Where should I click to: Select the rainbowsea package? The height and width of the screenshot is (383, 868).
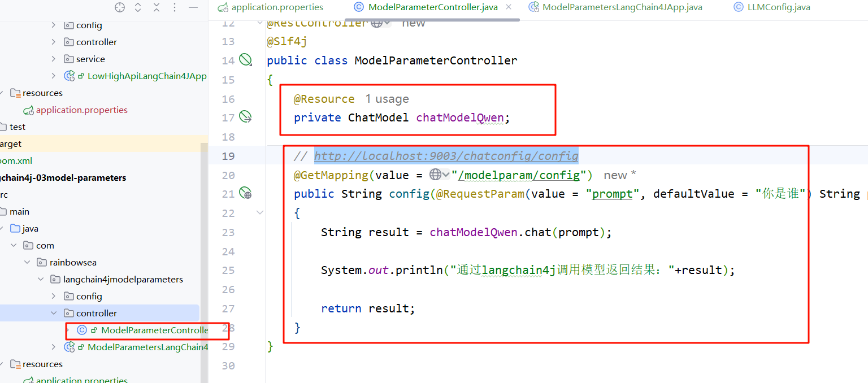(73, 262)
